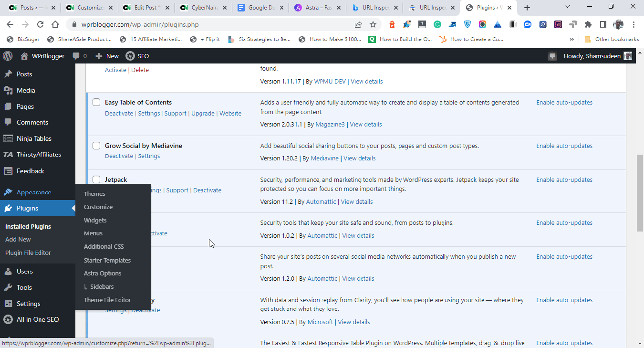Select the Jetpack plugin checkbox
The width and height of the screenshot is (644, 348).
click(x=96, y=179)
